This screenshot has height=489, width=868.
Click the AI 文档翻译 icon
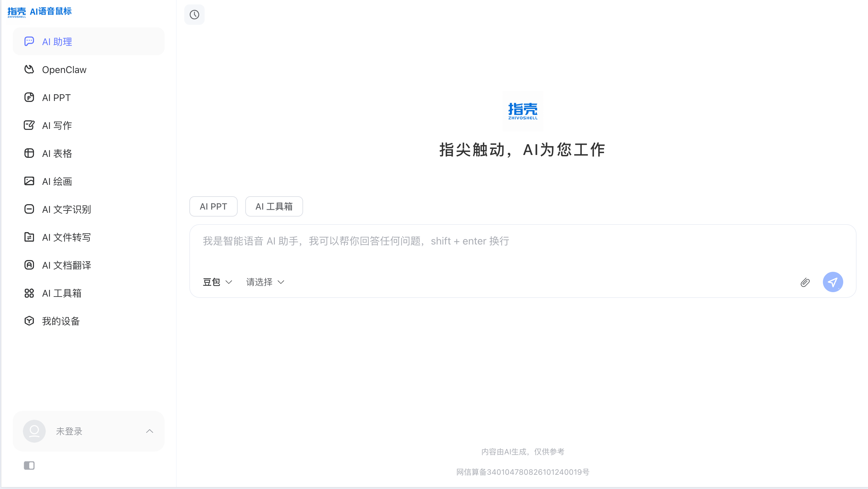(29, 265)
